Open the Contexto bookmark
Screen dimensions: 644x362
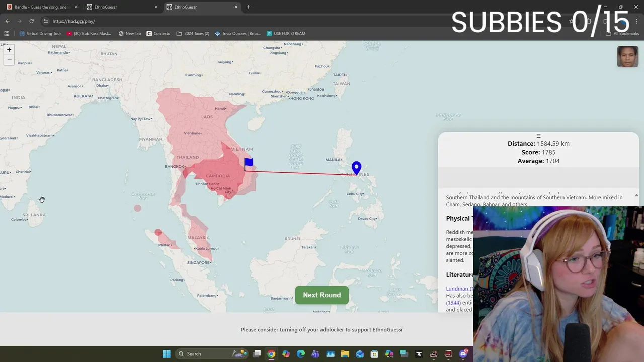[158, 34]
